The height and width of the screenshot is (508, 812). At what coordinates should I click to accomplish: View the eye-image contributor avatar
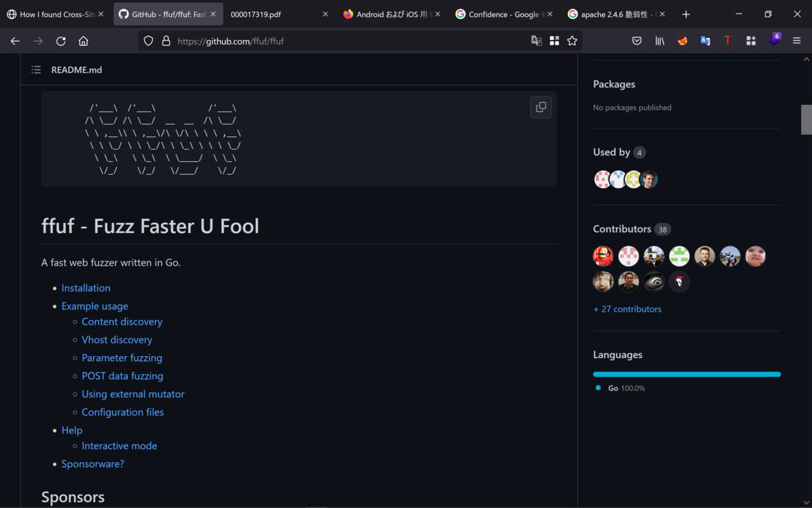coord(654,282)
